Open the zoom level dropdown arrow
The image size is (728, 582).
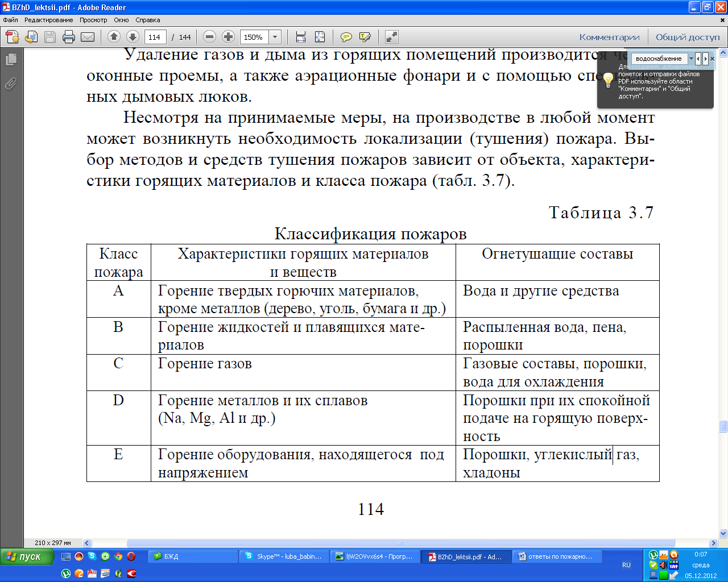(x=275, y=37)
